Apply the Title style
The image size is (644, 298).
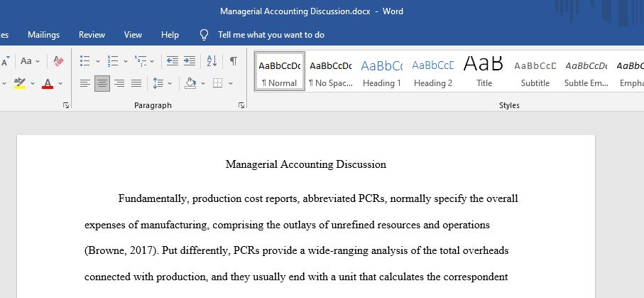coord(484,70)
